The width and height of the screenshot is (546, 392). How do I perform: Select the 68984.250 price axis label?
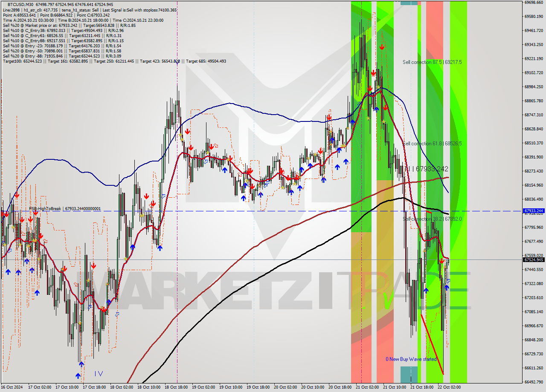click(x=534, y=86)
